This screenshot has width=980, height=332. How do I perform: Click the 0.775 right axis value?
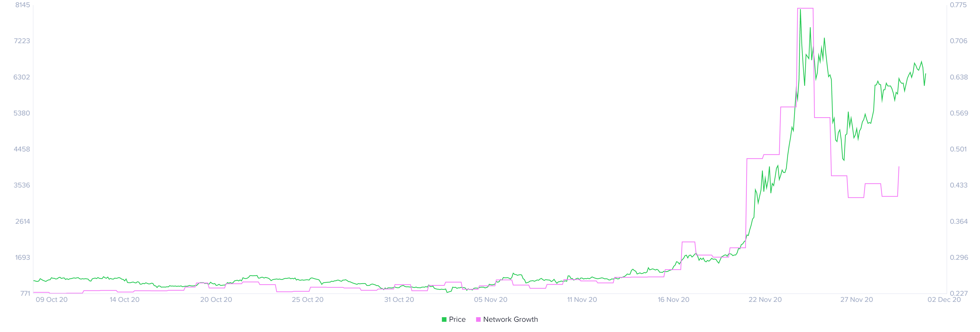[x=958, y=5]
